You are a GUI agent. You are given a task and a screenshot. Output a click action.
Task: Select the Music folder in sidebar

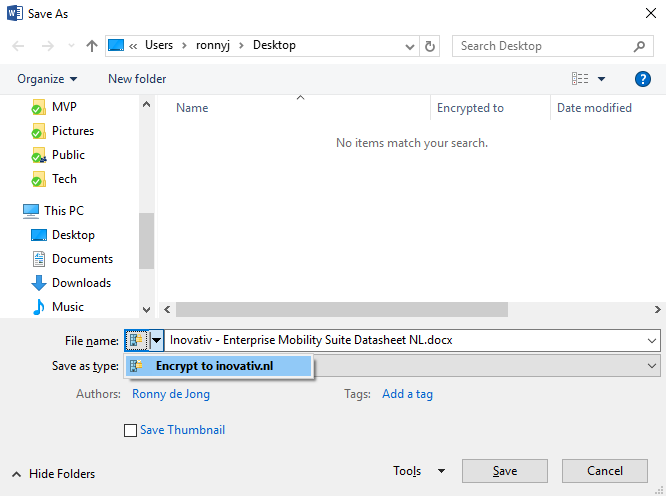tap(67, 307)
